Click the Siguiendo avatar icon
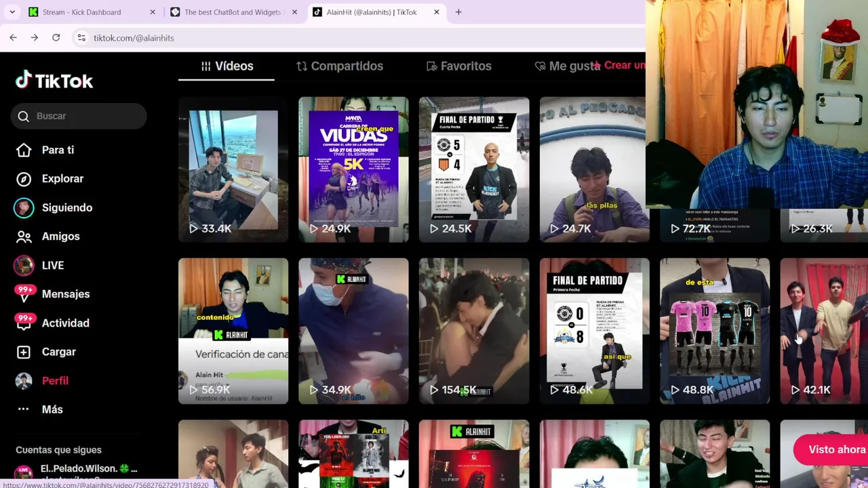This screenshot has width=868, height=488. (24, 207)
